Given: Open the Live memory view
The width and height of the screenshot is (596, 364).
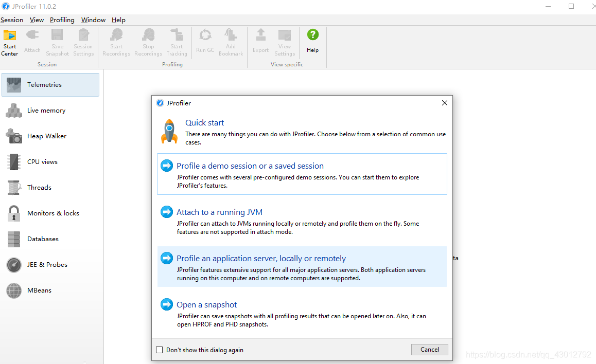Looking at the screenshot, I should 46,111.
